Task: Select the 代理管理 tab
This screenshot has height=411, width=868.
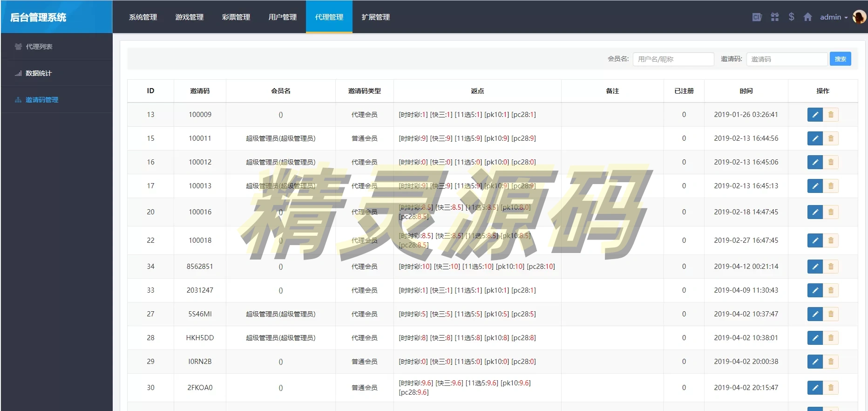Action: click(329, 17)
